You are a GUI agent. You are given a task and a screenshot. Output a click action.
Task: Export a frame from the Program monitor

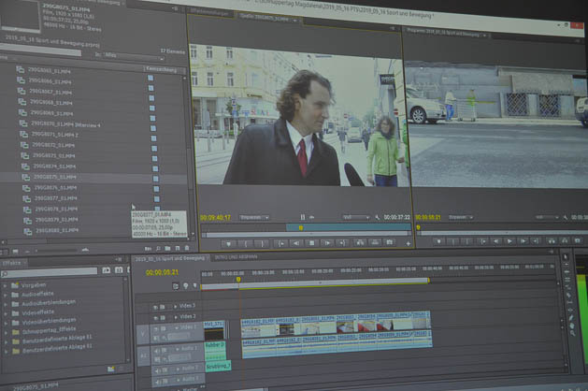tap(578, 239)
